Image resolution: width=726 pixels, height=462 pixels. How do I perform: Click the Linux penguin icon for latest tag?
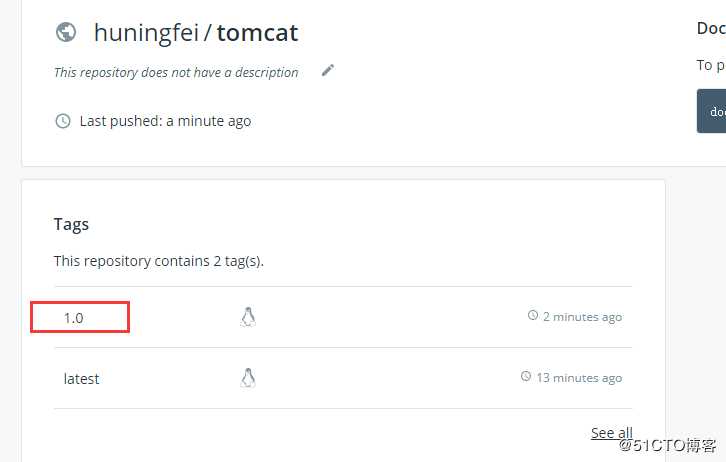tap(248, 378)
